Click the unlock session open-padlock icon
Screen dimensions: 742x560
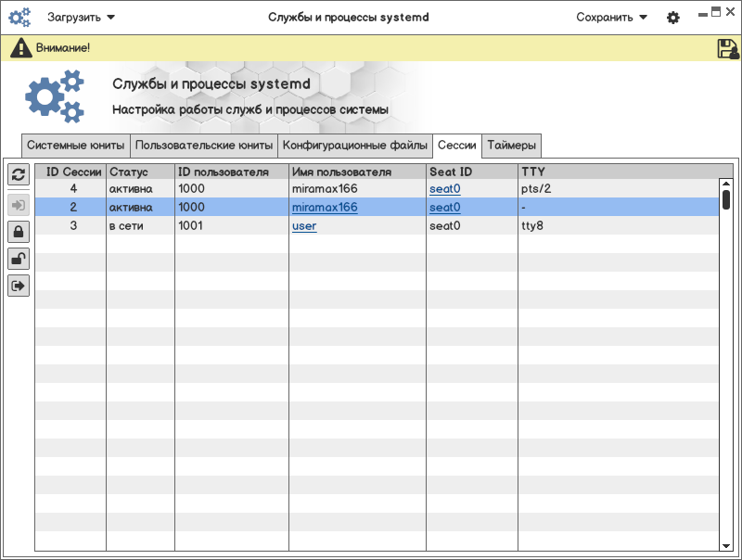pyautogui.click(x=19, y=259)
